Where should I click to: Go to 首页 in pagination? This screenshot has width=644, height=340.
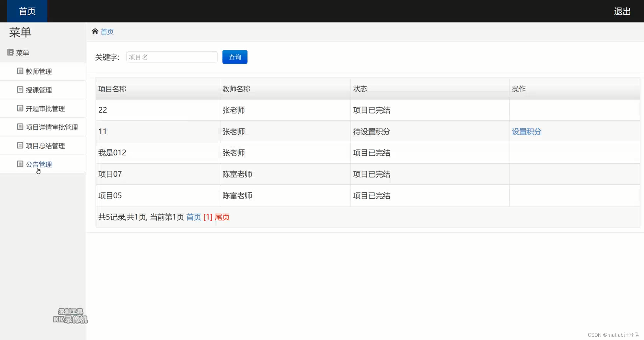coord(194,217)
